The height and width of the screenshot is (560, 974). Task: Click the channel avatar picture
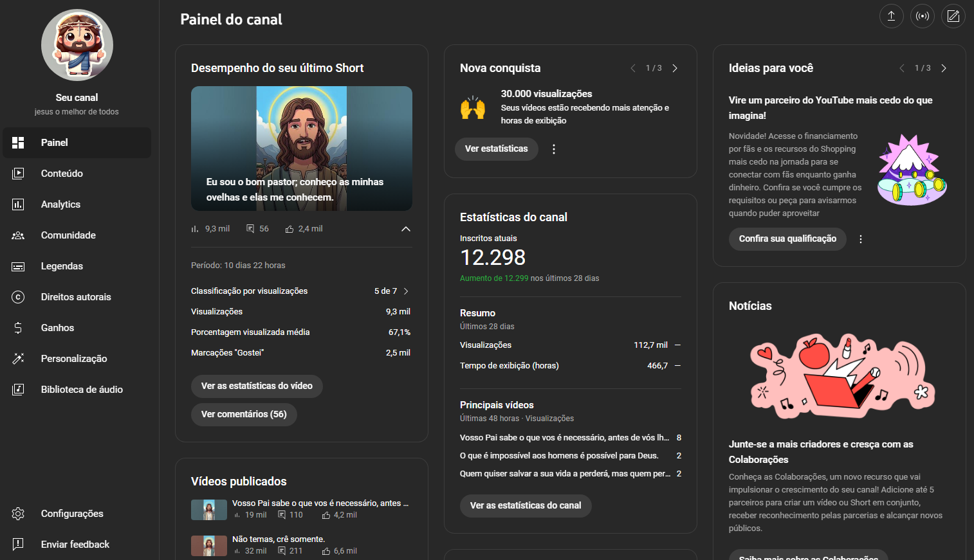click(77, 45)
